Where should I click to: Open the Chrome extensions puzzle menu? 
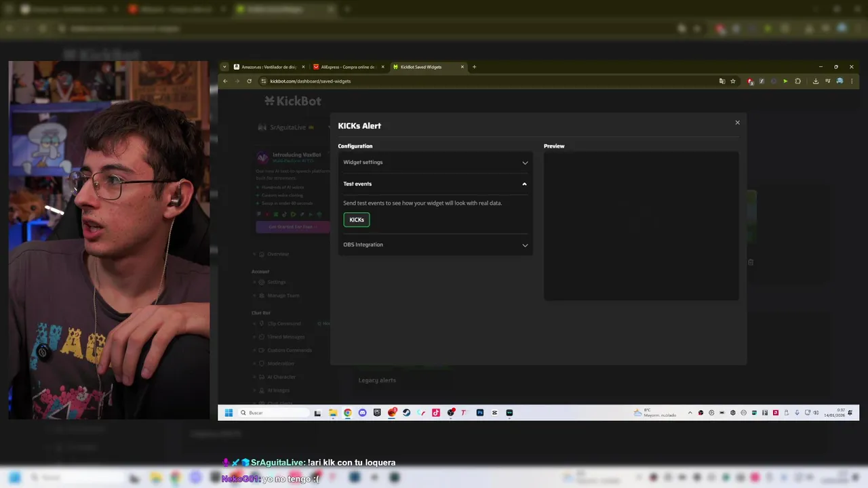click(x=797, y=81)
